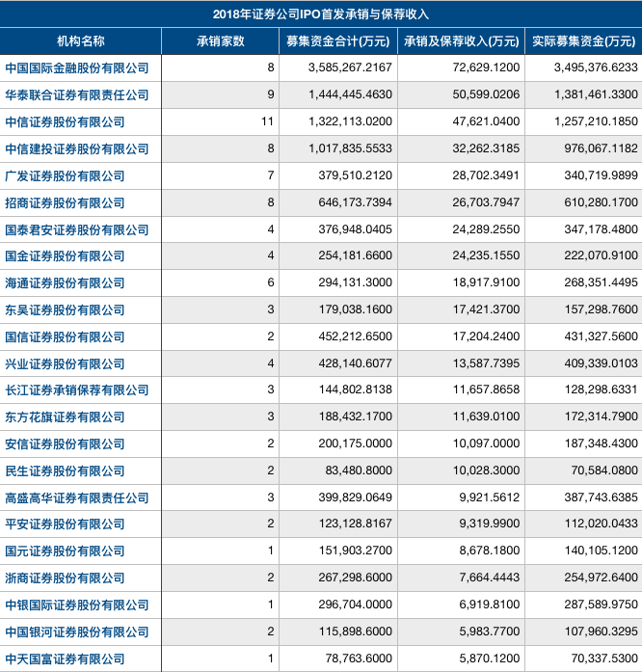Open 华泰联合证券有限责任公司 link
The width and height of the screenshot is (642, 672).
tap(77, 94)
